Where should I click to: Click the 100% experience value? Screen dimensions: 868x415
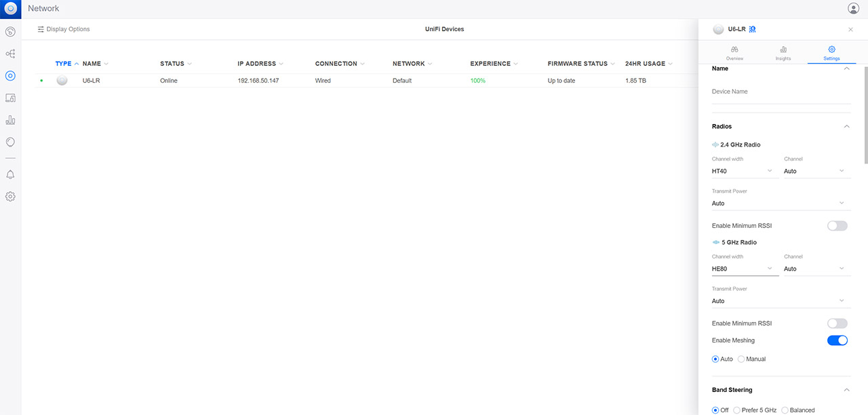478,81
